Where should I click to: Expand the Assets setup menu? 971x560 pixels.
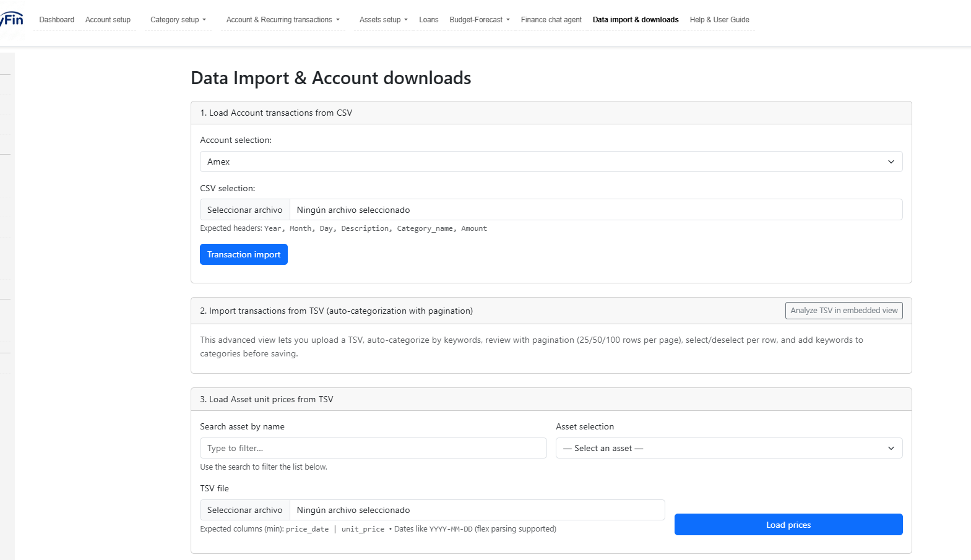pyautogui.click(x=384, y=20)
